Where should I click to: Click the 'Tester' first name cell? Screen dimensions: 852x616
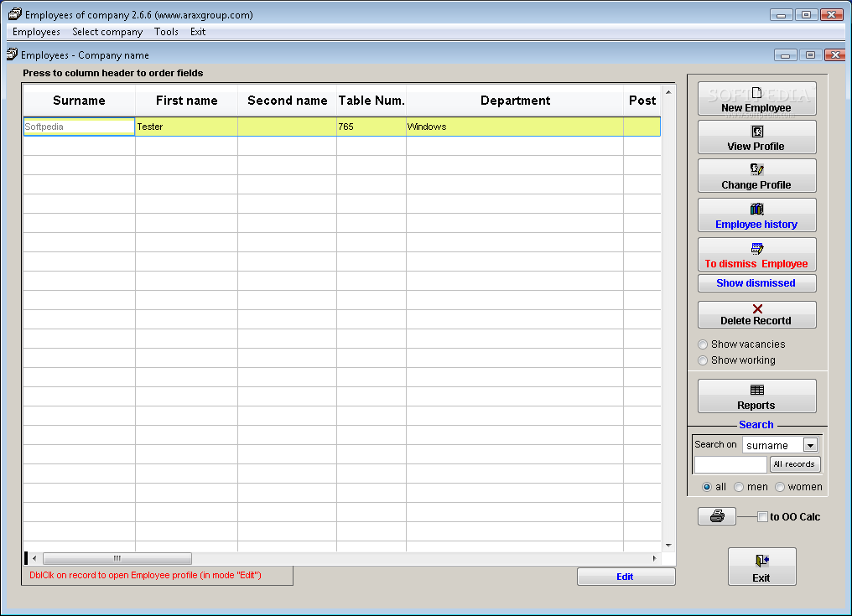click(186, 127)
